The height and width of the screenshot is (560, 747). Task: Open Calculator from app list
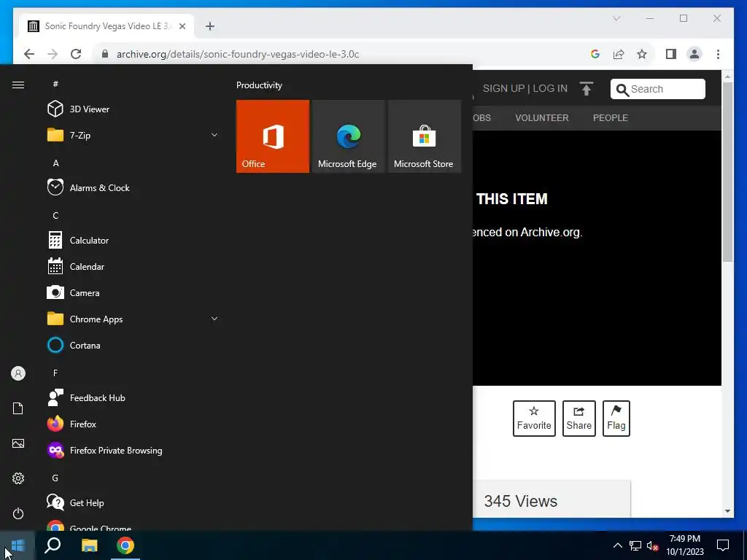click(x=133, y=241)
